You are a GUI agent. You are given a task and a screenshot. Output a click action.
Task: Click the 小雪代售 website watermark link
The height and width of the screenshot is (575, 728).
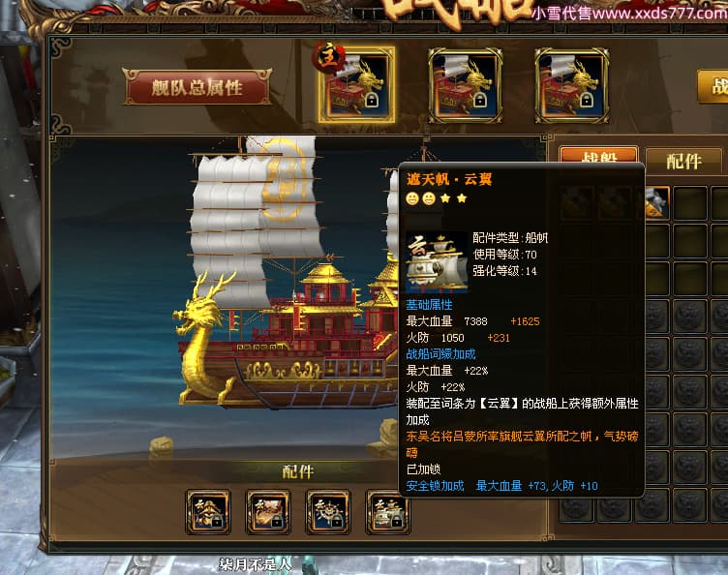629,13
